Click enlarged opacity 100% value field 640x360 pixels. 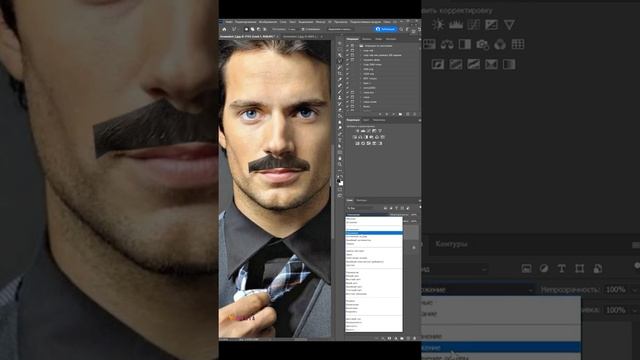[x=616, y=290]
